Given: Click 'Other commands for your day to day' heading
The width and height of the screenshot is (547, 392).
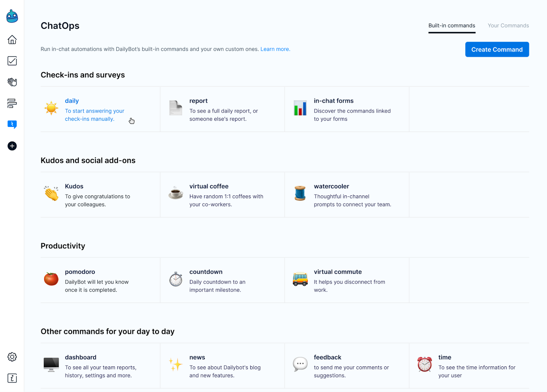Looking at the screenshot, I should (108, 331).
